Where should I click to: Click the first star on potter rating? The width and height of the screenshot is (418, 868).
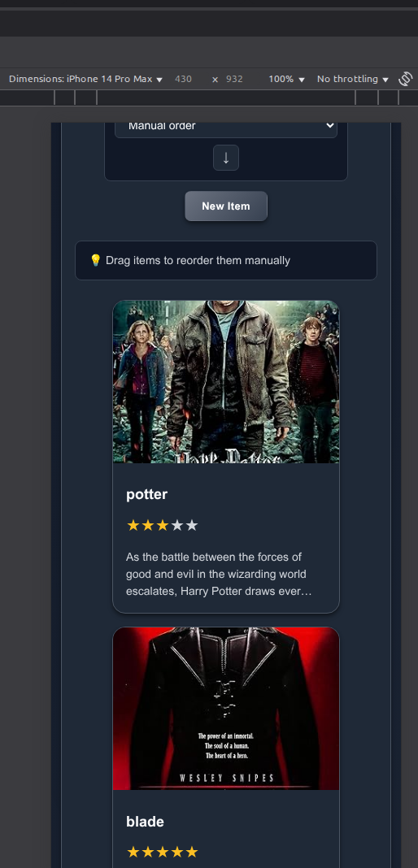coord(133,525)
